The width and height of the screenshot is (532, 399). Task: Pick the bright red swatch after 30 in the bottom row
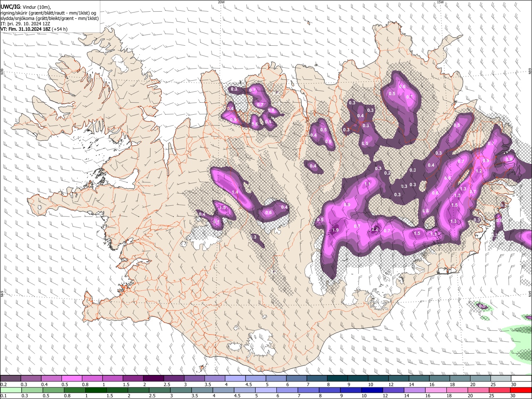[x=521, y=390]
